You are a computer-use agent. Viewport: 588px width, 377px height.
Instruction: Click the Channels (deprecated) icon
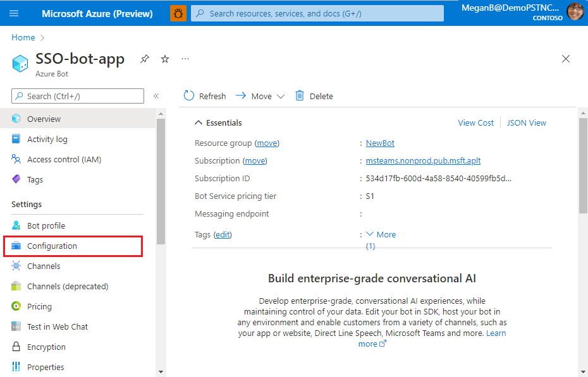click(16, 286)
